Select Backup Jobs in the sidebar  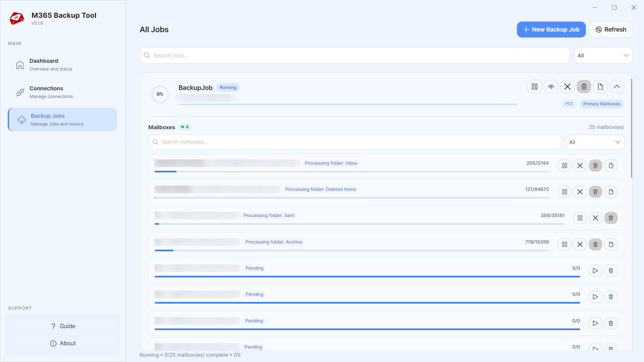point(62,119)
